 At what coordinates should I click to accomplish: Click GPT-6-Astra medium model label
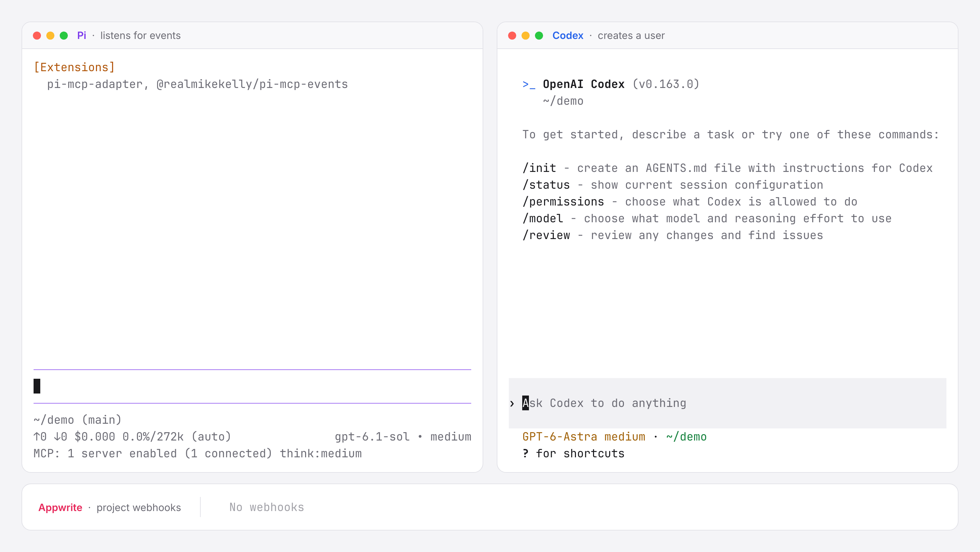pyautogui.click(x=584, y=436)
